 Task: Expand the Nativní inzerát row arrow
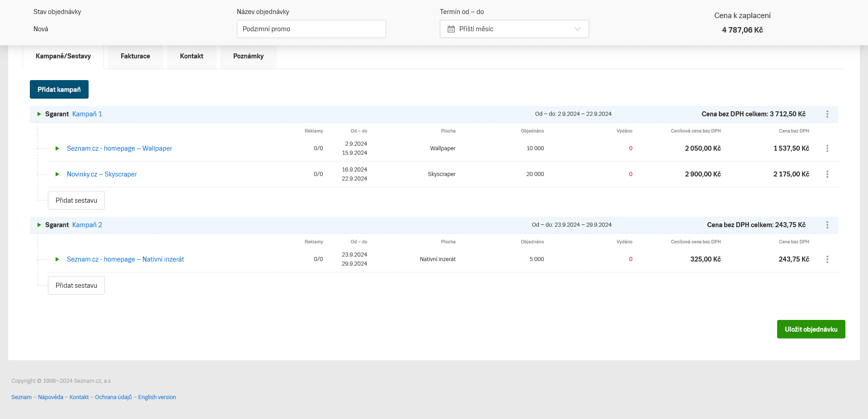pyautogui.click(x=57, y=259)
